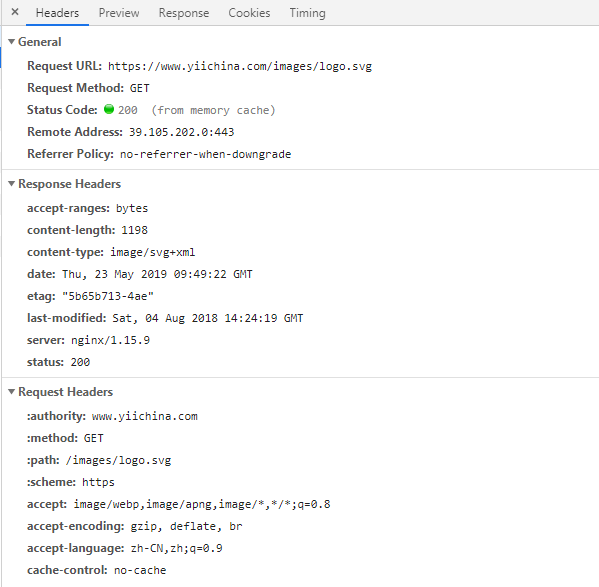Viewport: 599px width, 587px height.
Task: Click the cache-control no-cache value
Action: [140, 570]
